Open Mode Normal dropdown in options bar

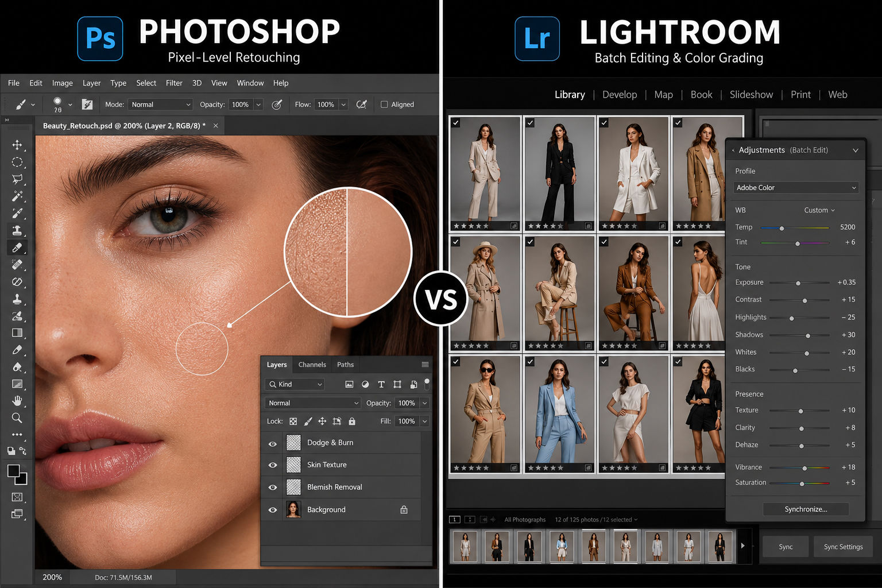tap(160, 105)
